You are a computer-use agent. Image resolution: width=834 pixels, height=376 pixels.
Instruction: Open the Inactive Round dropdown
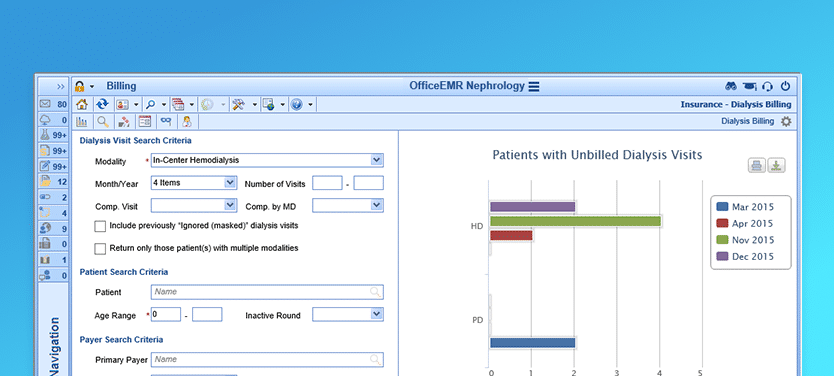(x=377, y=314)
